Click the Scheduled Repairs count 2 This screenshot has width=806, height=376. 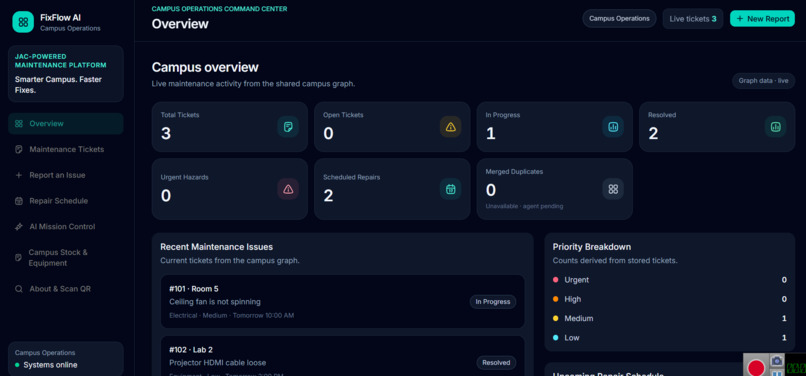point(328,195)
